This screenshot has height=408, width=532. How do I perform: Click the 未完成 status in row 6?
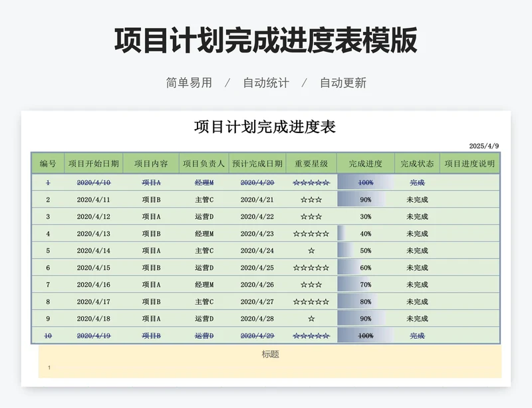tap(417, 268)
